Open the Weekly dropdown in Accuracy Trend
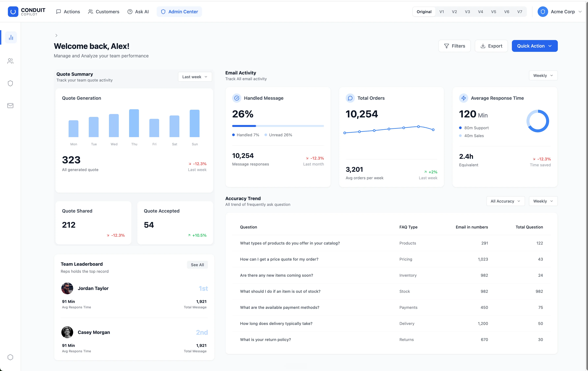The image size is (588, 371). (543, 201)
